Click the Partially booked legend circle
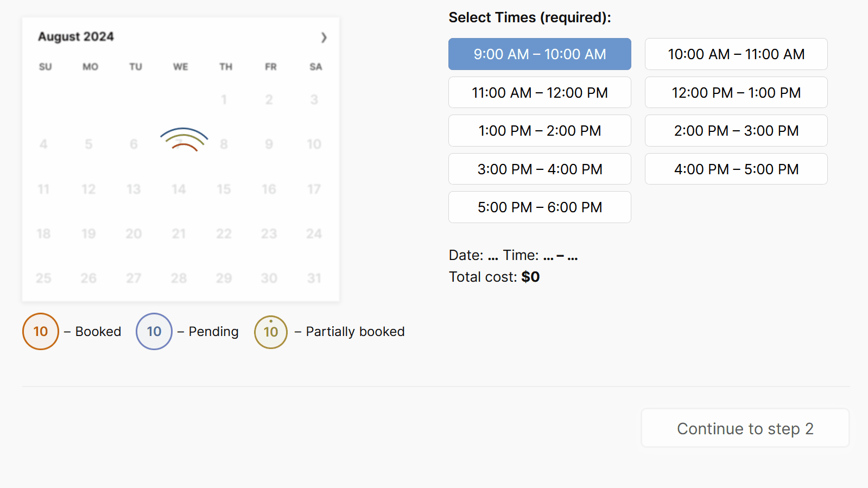 pos(271,332)
